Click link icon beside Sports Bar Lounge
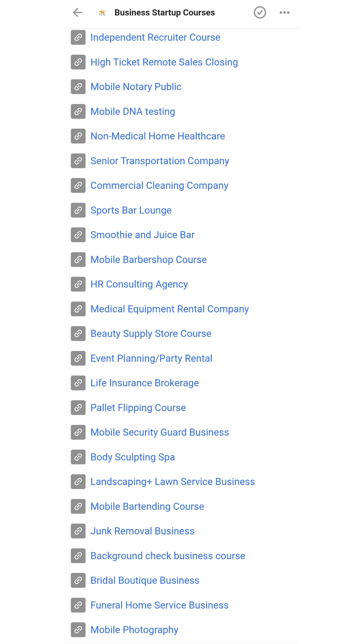 tap(78, 210)
